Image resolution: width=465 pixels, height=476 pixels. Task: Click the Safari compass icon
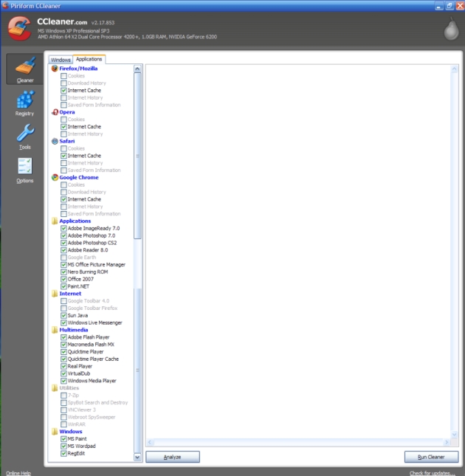coord(55,141)
